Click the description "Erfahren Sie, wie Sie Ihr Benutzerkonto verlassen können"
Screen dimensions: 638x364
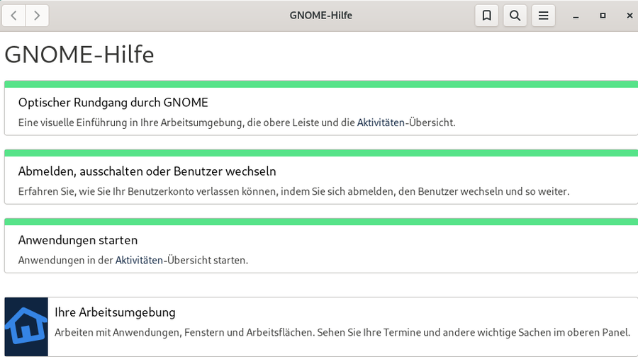148,191
